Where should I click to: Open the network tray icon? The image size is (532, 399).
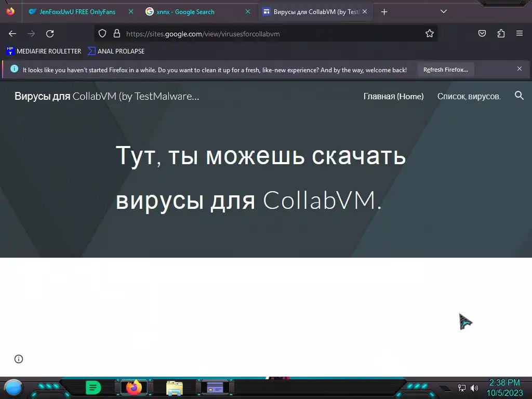[x=462, y=388]
